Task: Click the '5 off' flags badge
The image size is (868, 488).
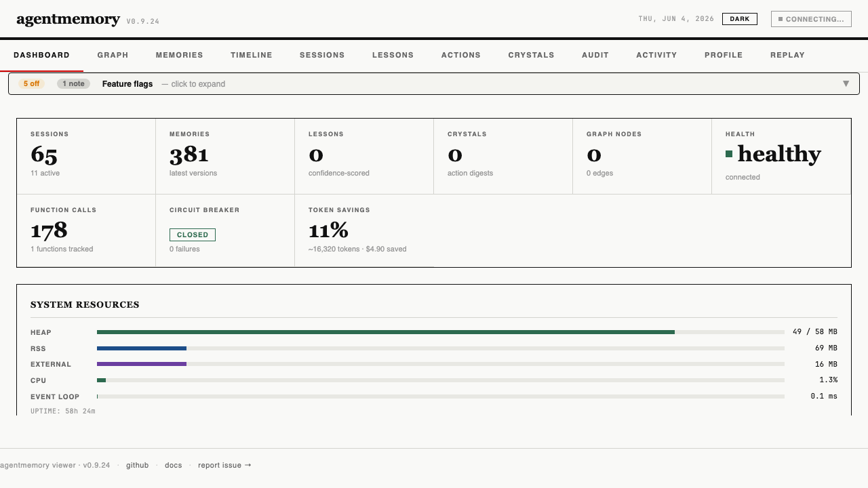Action: [x=31, y=84]
